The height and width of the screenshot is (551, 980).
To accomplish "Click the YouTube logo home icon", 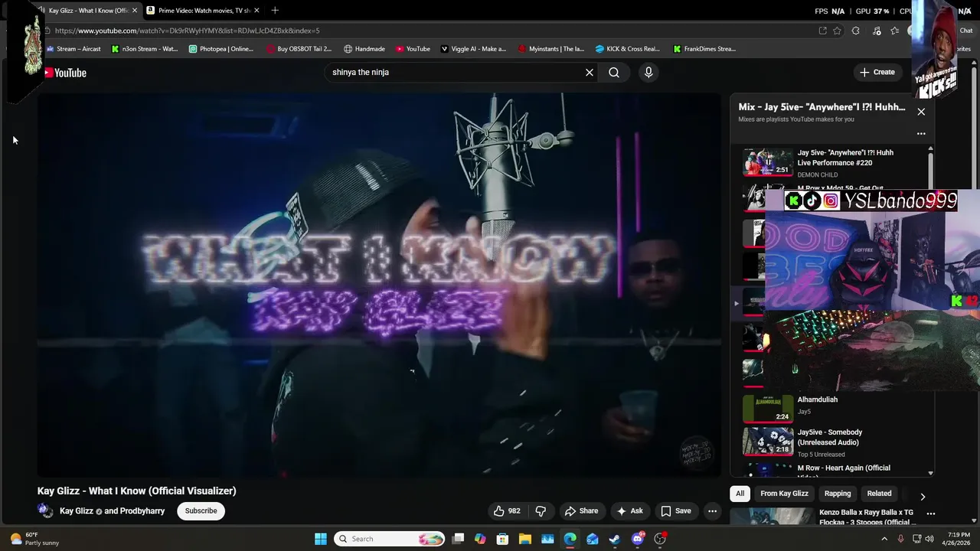I will pyautogui.click(x=64, y=73).
